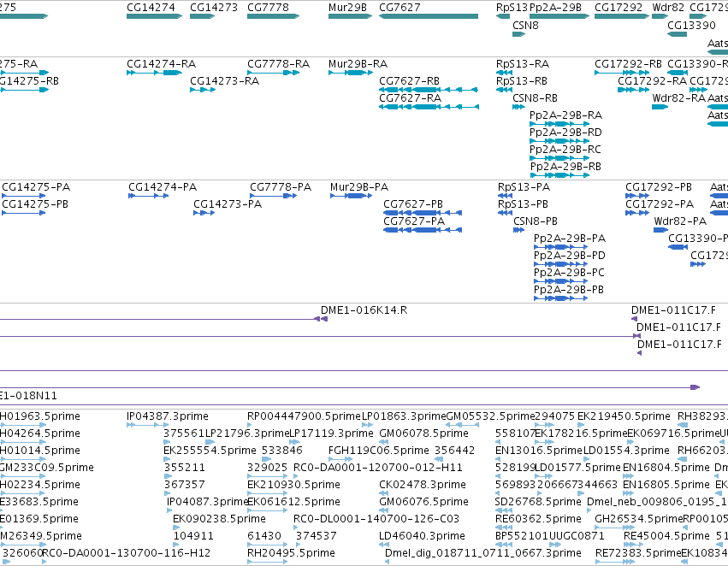
Task: Click EST IP04387.3prime
Action: click(167, 416)
